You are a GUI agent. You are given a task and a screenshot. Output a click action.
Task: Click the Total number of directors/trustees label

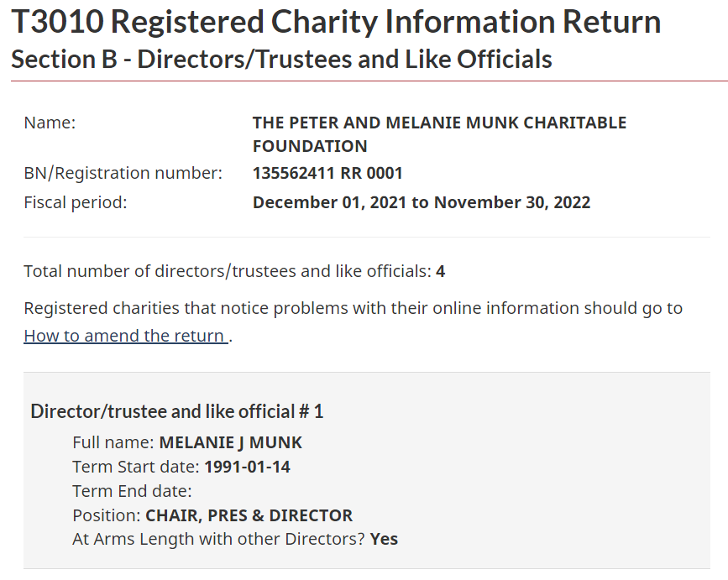(228, 271)
